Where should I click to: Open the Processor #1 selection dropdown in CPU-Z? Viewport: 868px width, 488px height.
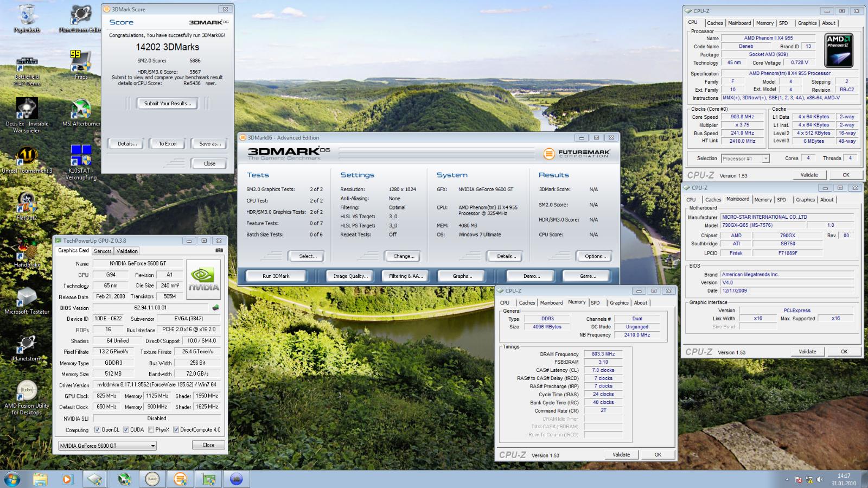(x=745, y=159)
